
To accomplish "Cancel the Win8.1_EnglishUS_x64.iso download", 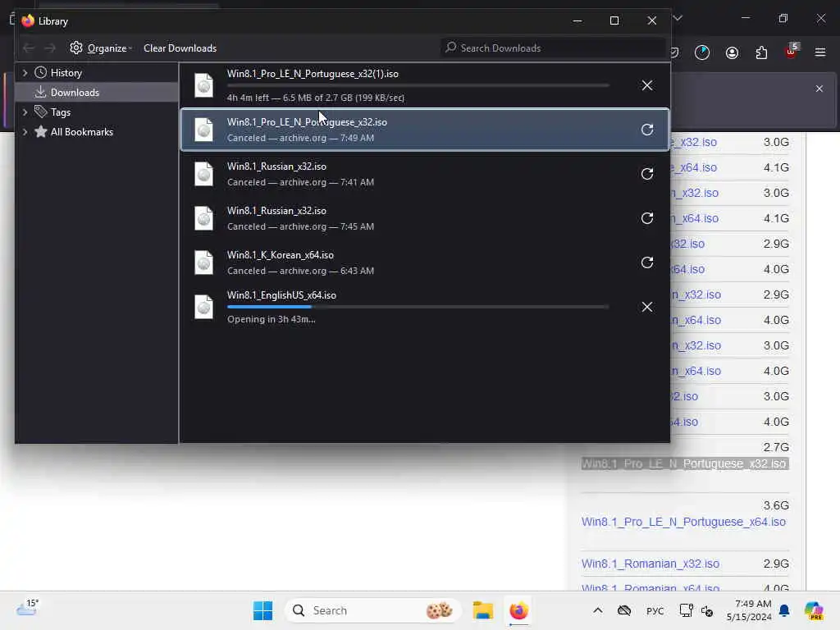I will tap(646, 307).
